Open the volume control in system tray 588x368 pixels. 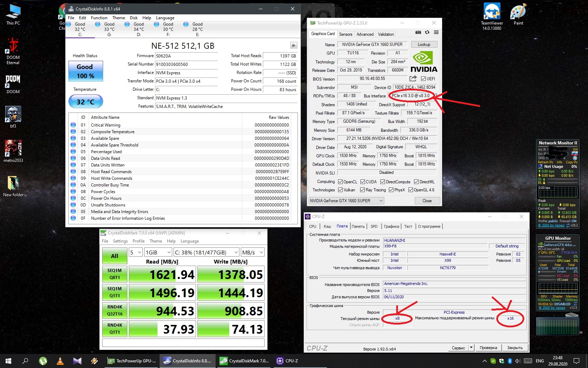coord(518,361)
